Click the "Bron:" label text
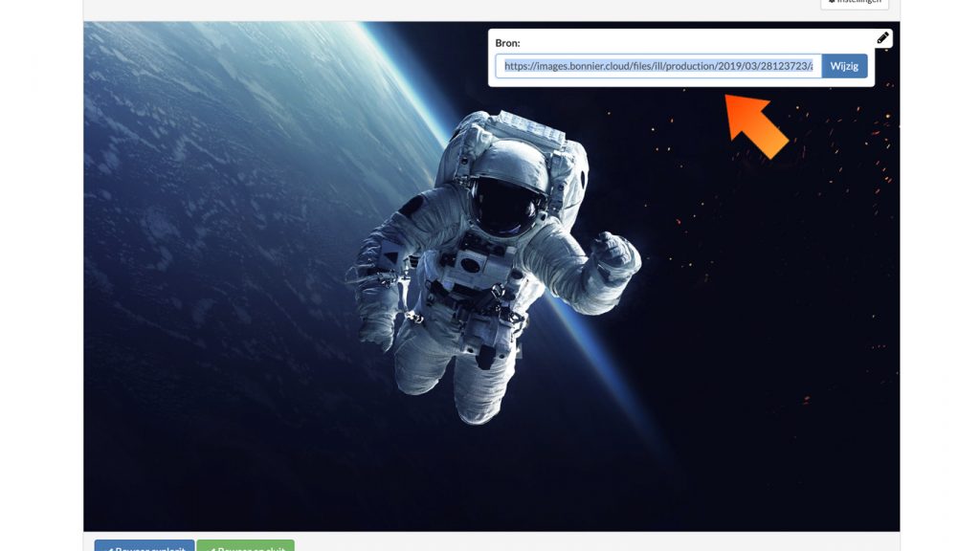Image resolution: width=980 pixels, height=551 pixels. pyautogui.click(x=507, y=43)
